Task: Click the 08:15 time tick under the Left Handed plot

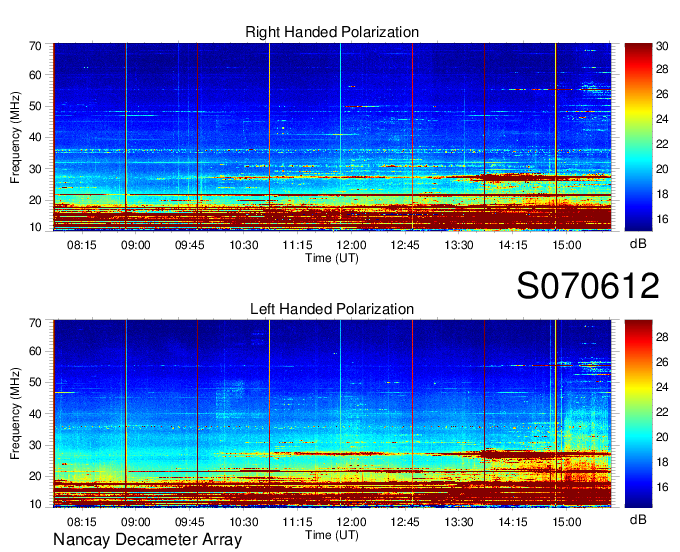Action: [x=82, y=522]
